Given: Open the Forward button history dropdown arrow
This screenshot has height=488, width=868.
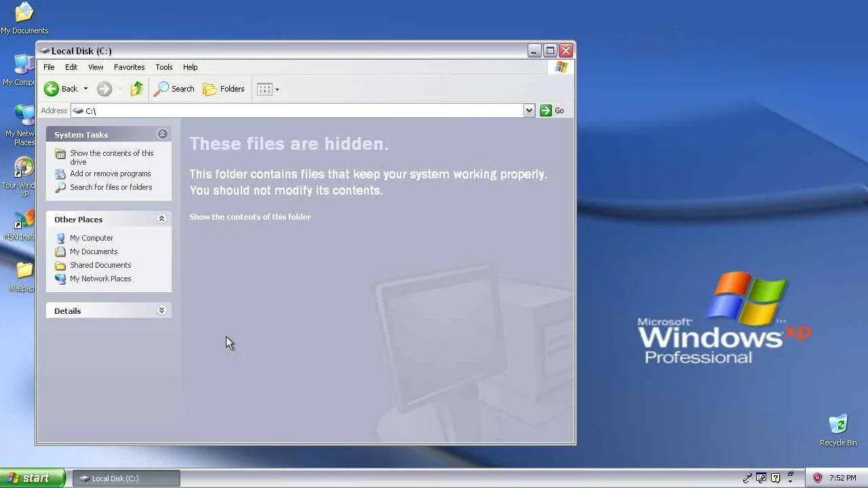Looking at the screenshot, I should tap(120, 89).
